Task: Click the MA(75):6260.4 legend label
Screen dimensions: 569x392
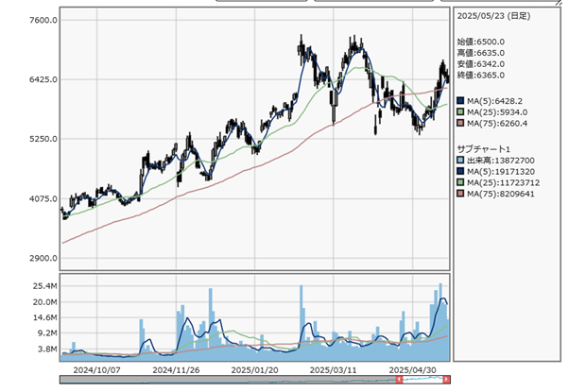Action: point(497,124)
